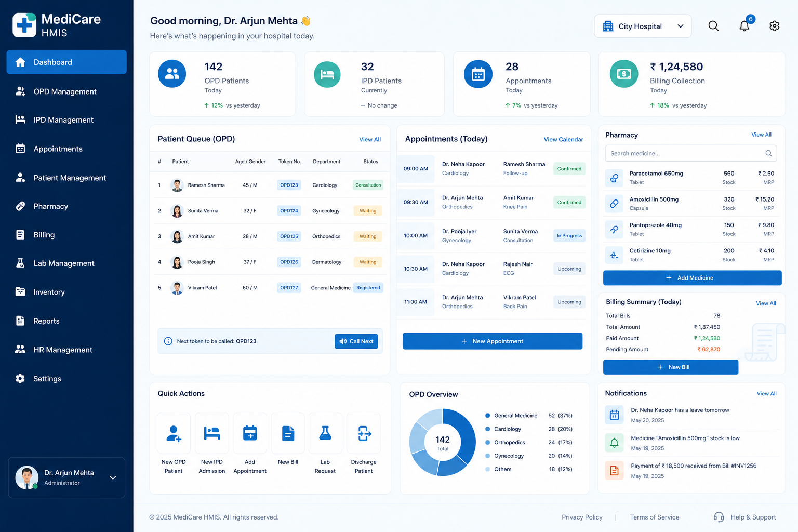Click the Help & Support headset icon
Screen dimensions: 798x532
pos(719,517)
